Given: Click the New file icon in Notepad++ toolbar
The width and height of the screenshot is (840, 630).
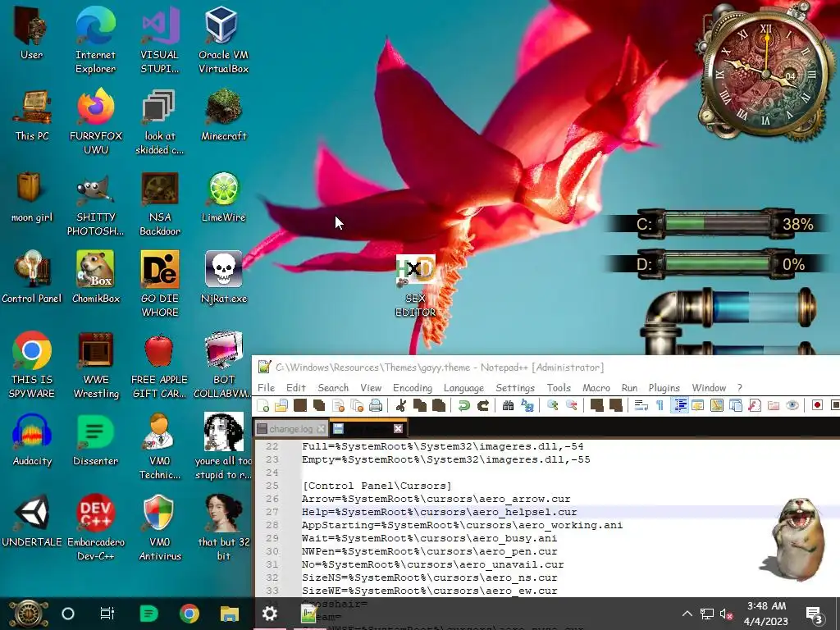Looking at the screenshot, I should pos(263,405).
